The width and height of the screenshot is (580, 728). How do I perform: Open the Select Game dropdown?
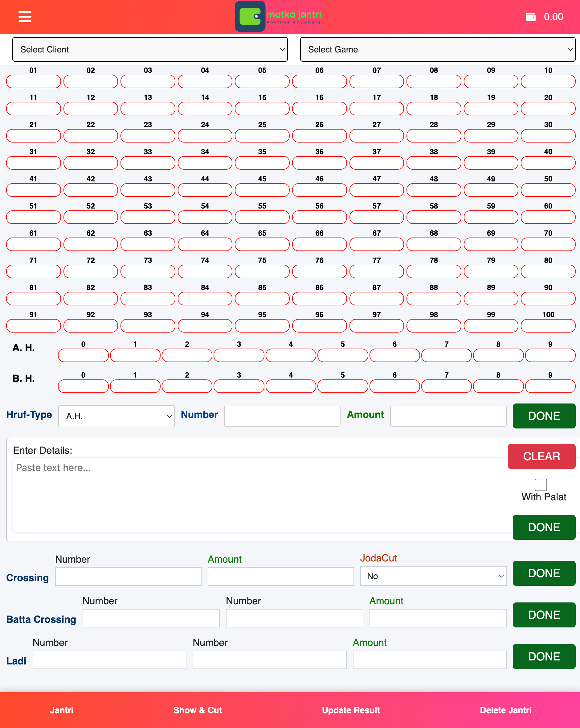pos(437,49)
